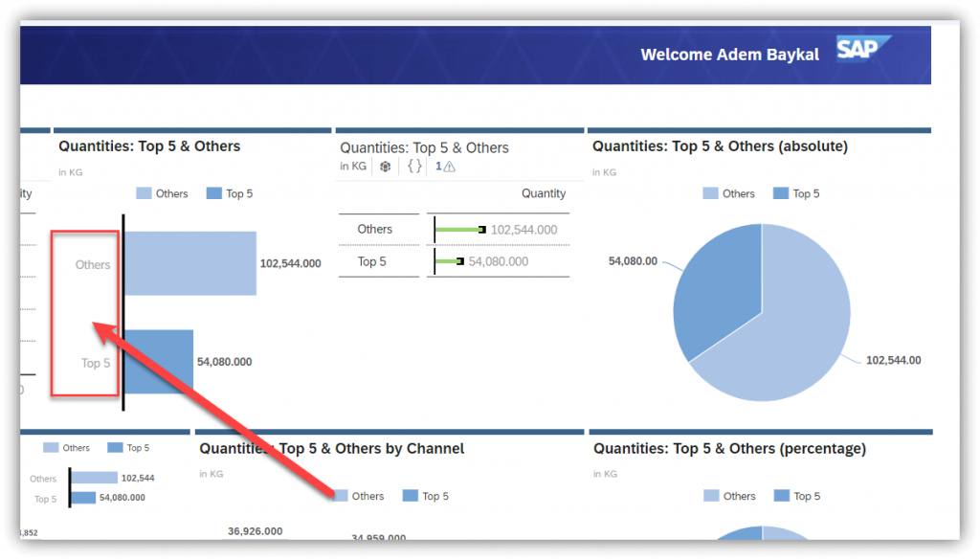This screenshot has width=980, height=560.
Task: Click Top 5 legend swatch in bar chart
Action: click(213, 193)
